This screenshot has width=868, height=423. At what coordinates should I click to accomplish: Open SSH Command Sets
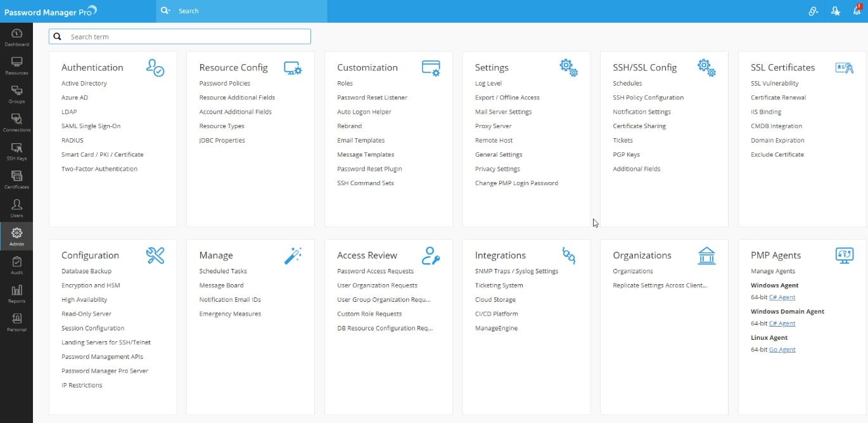coord(366,183)
